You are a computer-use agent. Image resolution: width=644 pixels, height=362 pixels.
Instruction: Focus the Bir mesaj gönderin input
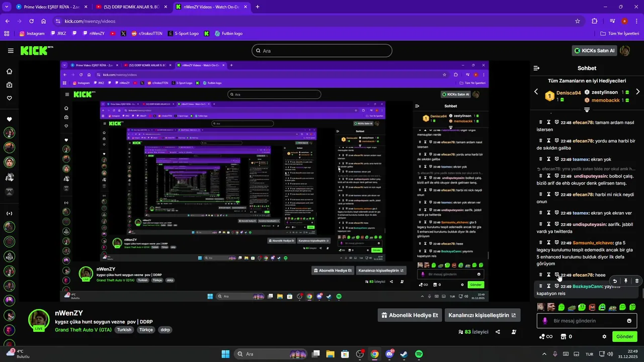(587, 321)
